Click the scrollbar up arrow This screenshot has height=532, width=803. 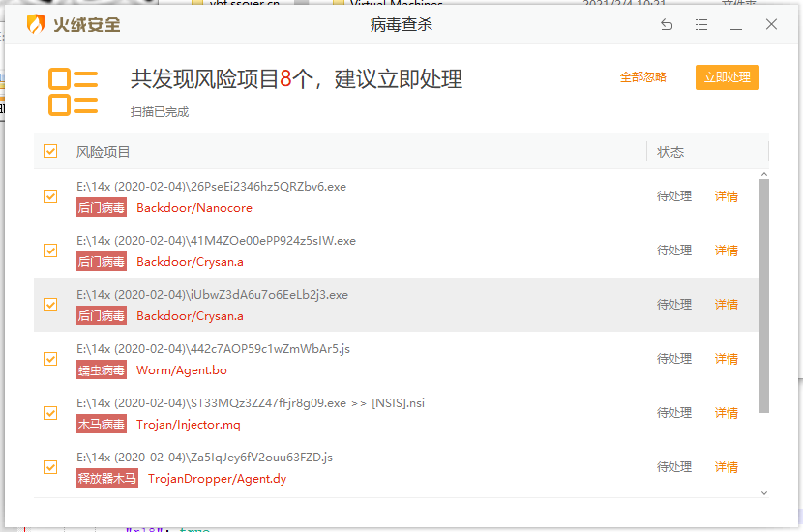point(764,175)
